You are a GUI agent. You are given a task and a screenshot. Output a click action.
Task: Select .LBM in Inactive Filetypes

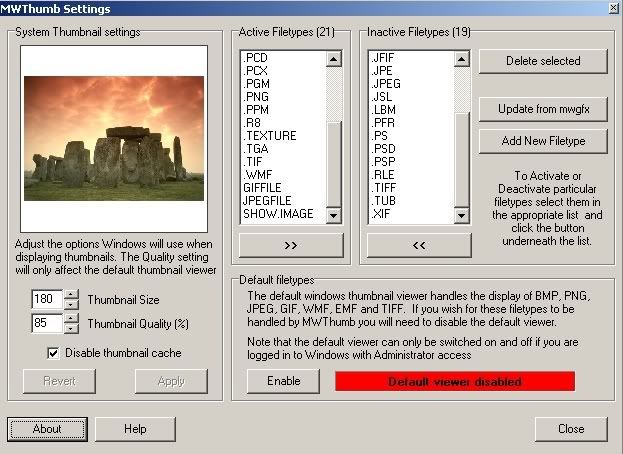coord(411,110)
